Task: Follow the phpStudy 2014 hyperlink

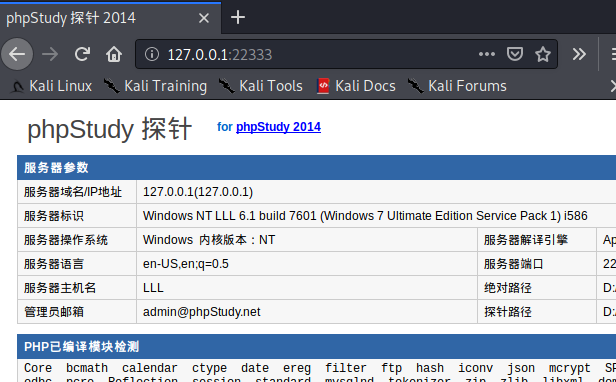Action: click(278, 127)
